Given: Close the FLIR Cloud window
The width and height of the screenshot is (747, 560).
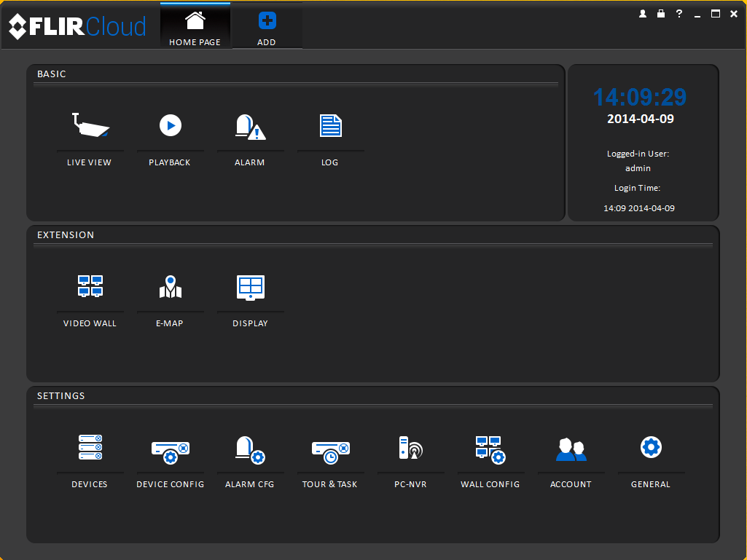Looking at the screenshot, I should point(734,14).
